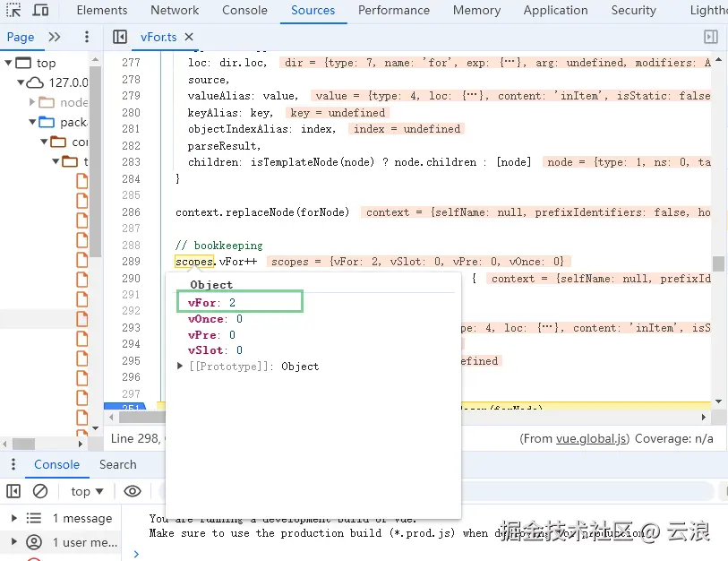Collapse the pack folder in file tree
728x561 pixels.
[x=32, y=122]
